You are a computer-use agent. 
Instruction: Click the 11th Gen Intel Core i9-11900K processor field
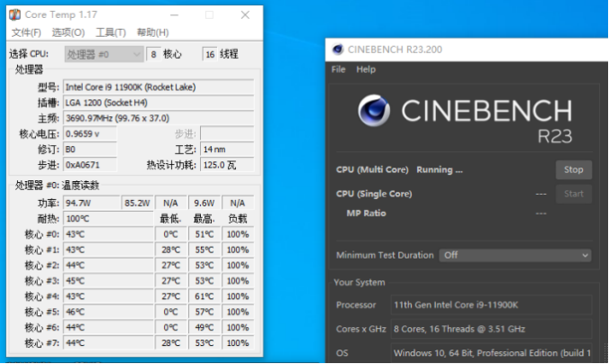point(491,305)
